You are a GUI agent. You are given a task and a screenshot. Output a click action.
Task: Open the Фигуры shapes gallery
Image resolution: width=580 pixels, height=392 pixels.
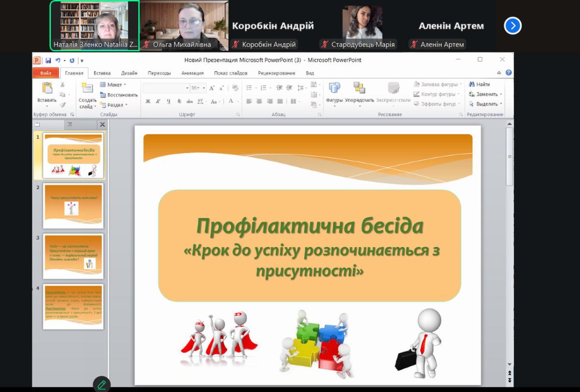tap(334, 88)
